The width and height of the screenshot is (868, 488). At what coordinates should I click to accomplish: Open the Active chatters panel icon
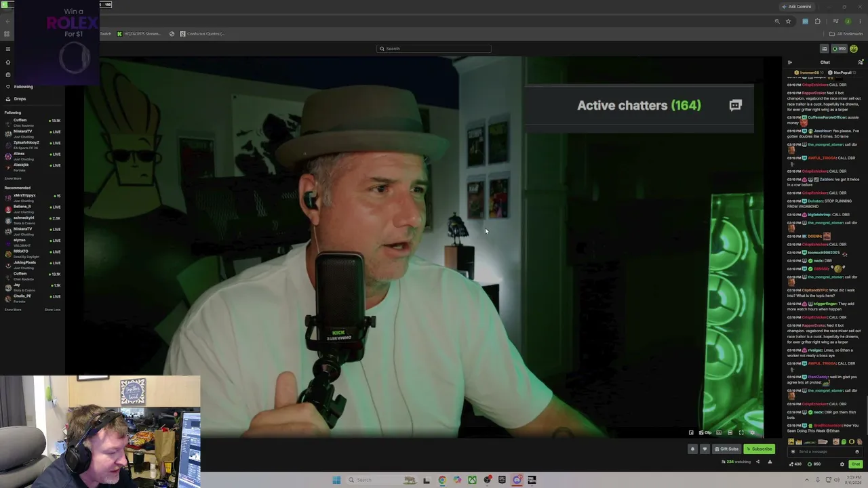click(735, 105)
